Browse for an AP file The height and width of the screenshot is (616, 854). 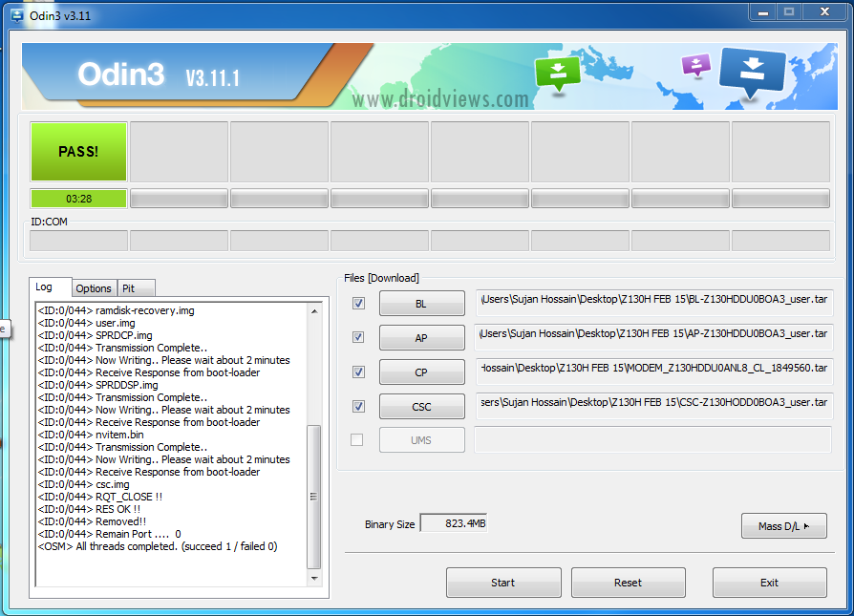[421, 338]
